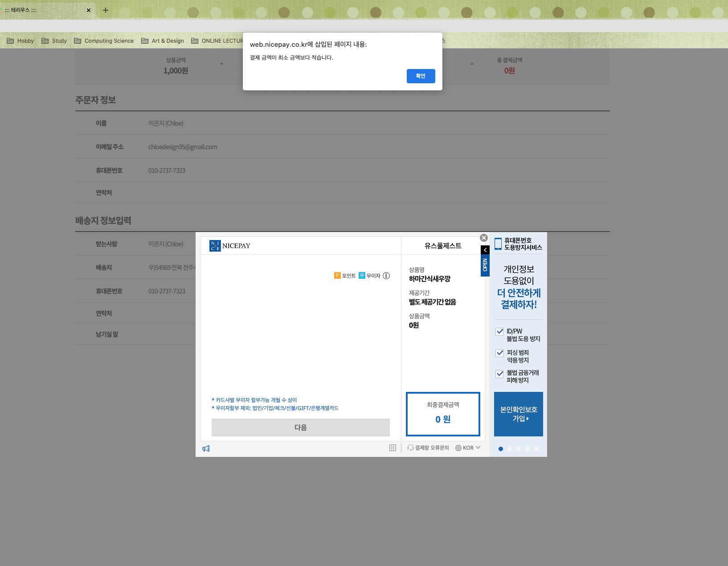This screenshot has width=728, height=566.
Task: Click the orange P 포인트 icon
Action: (x=337, y=276)
